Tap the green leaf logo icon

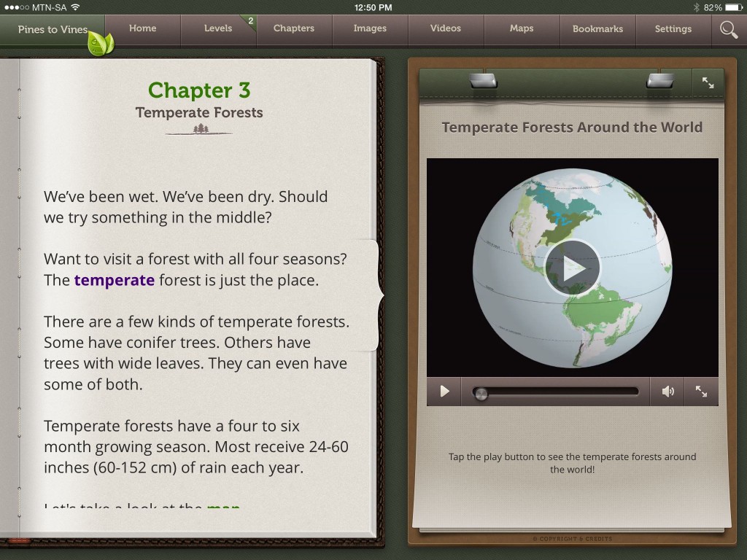click(x=100, y=44)
